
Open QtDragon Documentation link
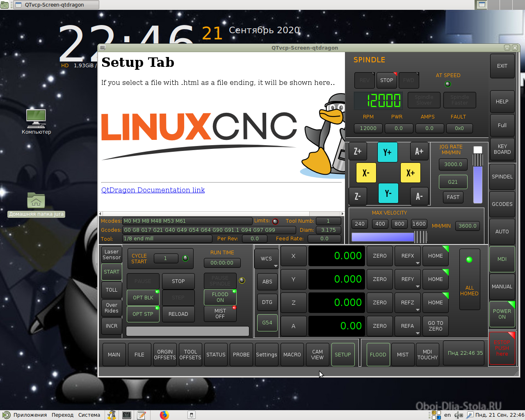tap(153, 190)
